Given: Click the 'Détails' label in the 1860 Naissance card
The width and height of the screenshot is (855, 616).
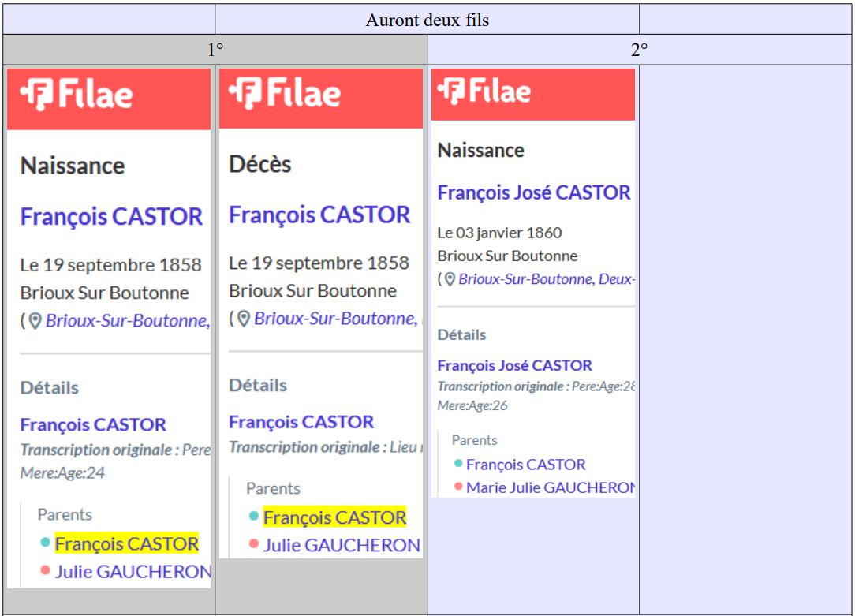Looking at the screenshot, I should point(462,334).
